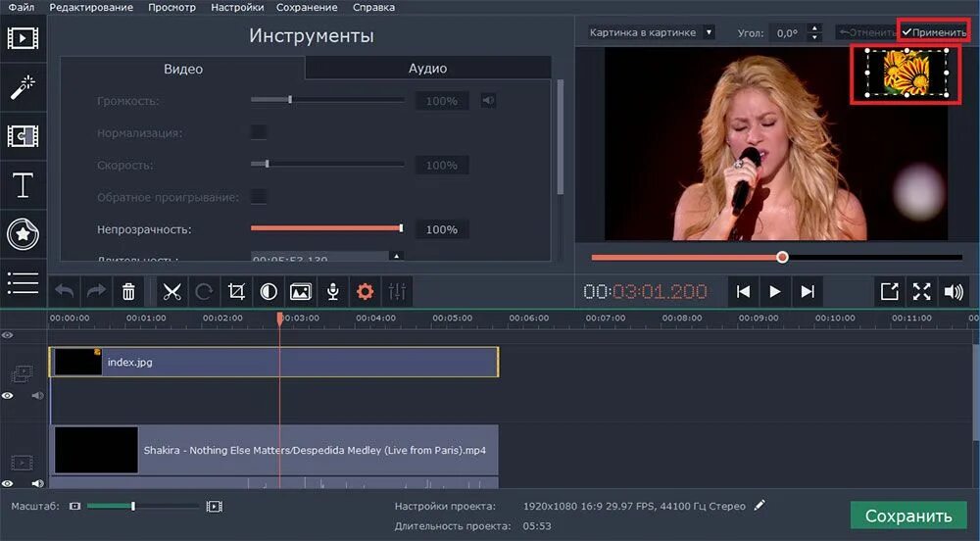The image size is (980, 541).
Task: Open audio equalizer sliders icon
Action: pyautogui.click(x=397, y=292)
